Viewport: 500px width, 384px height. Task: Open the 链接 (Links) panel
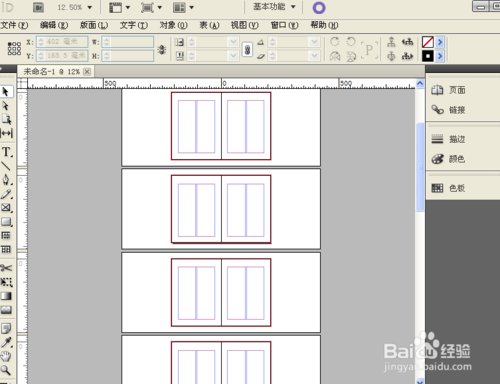click(448, 110)
